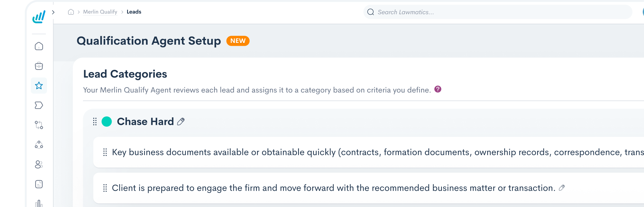Open the briefcase Matters sidebar icon
Viewport: 644px width, 207px height.
pyautogui.click(x=39, y=66)
